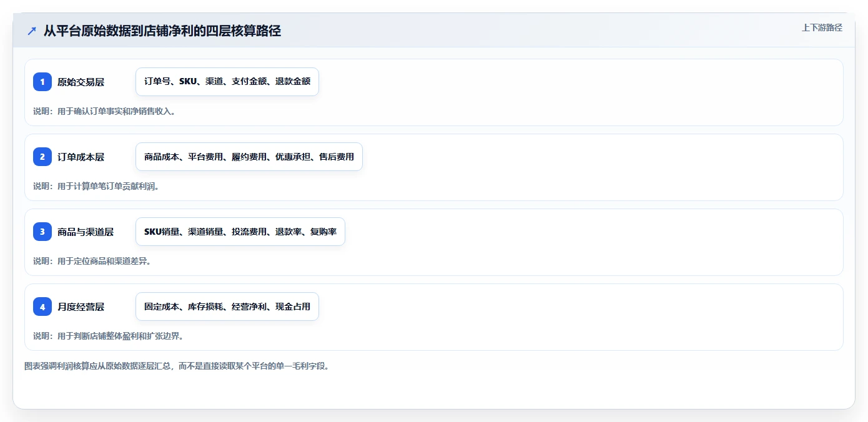
Task: Select the 订单成本层 layer label
Action: [81, 157]
